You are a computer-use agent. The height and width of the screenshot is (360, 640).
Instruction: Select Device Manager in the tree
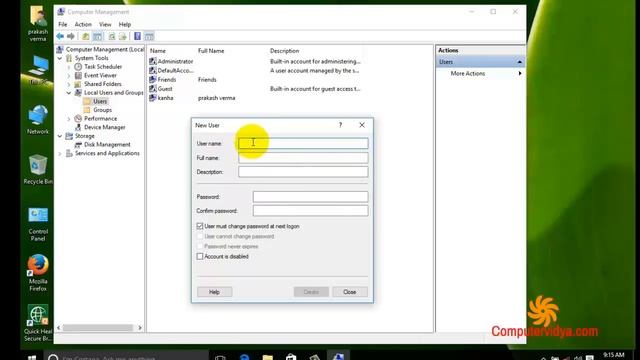pyautogui.click(x=104, y=127)
